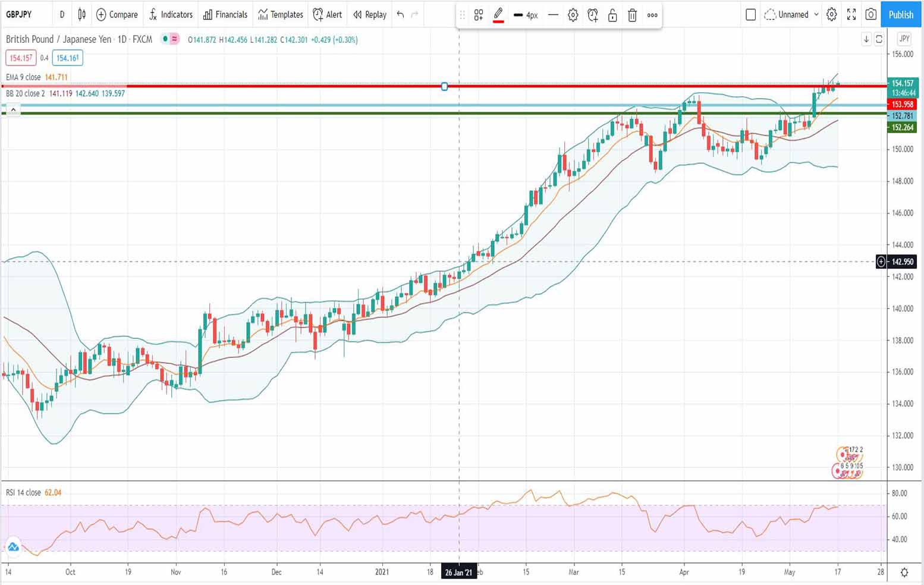Open the Indicators menu
The image size is (924, 585).
click(171, 14)
